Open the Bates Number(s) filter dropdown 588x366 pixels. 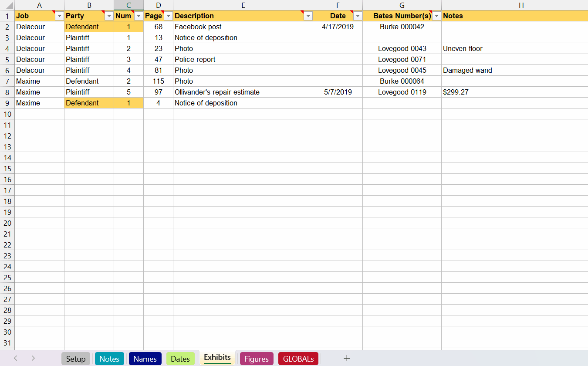(x=437, y=16)
